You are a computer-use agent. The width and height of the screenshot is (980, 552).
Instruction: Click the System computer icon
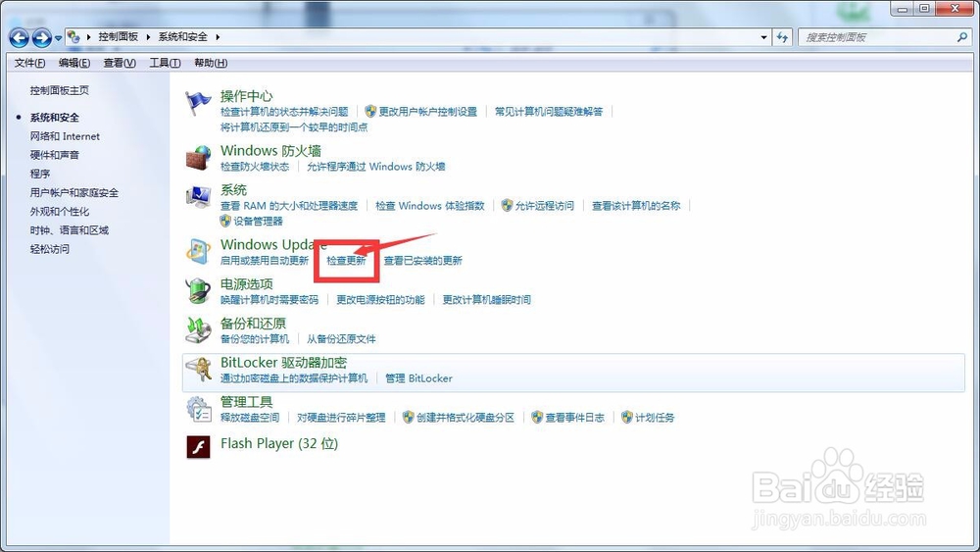pyautogui.click(x=198, y=197)
